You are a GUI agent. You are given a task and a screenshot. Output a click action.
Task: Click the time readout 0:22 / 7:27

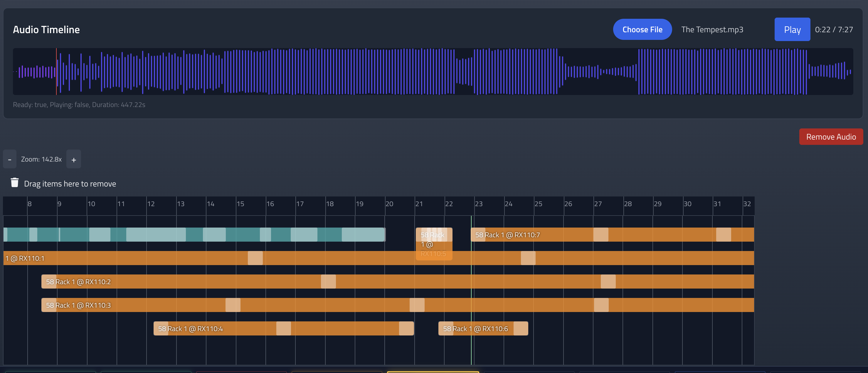[x=834, y=29]
